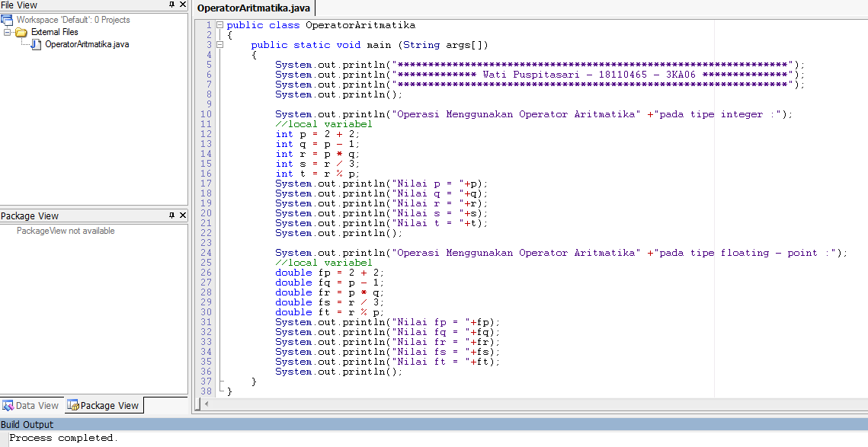Click the 'Wati Puspitasari' println line
The width and height of the screenshot is (868, 447).
540,75
